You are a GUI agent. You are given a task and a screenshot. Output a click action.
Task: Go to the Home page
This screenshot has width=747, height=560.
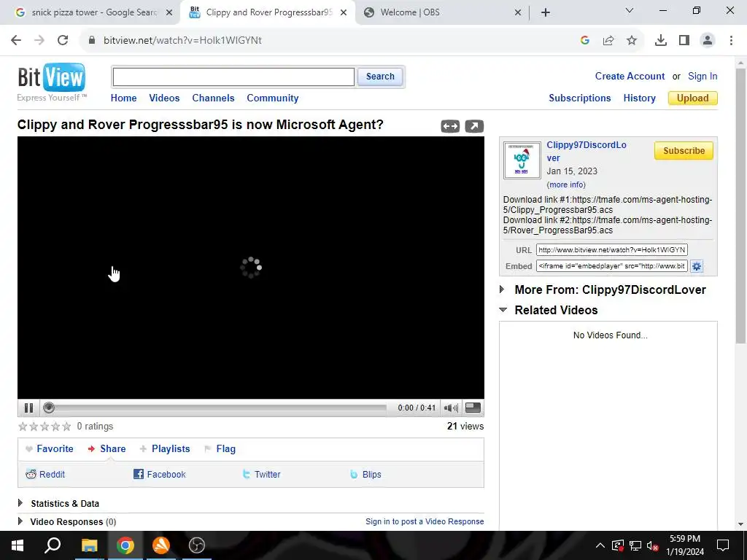click(x=123, y=98)
